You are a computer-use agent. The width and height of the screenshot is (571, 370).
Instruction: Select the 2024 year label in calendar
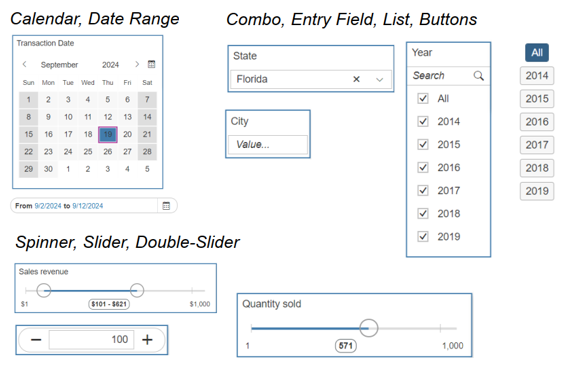click(x=110, y=65)
